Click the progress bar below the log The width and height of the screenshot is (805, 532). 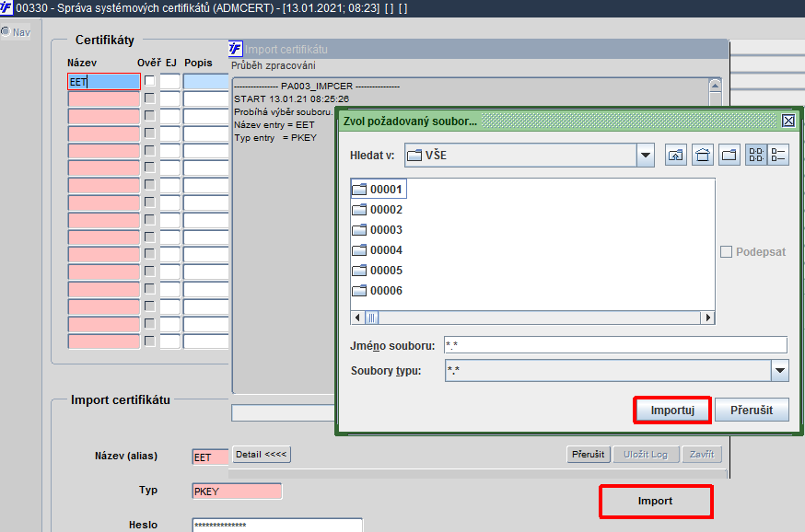pyautogui.click(x=283, y=413)
